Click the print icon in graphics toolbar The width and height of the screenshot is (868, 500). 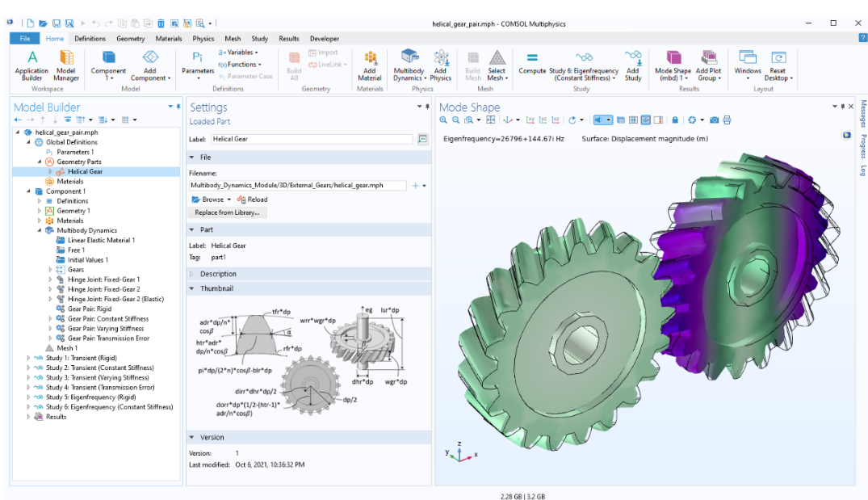coord(727,120)
